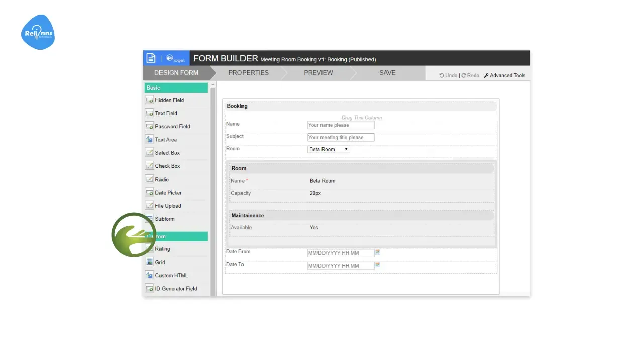This screenshot has height=345, width=644.
Task: Select the Check Box form element
Action: pos(149,165)
